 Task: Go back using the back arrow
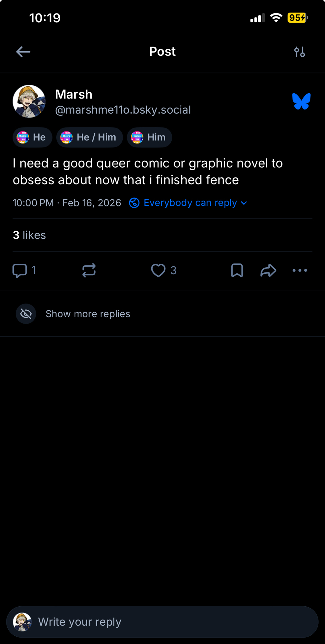pos(23,52)
